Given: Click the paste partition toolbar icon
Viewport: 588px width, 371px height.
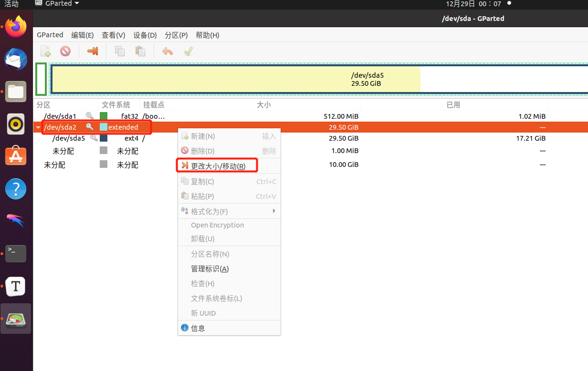Looking at the screenshot, I should pos(140,51).
